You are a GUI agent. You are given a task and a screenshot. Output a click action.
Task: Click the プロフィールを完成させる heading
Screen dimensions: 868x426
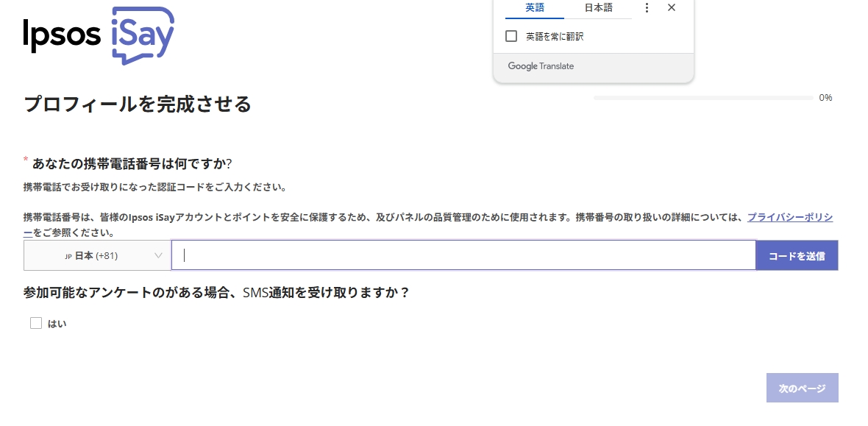138,104
